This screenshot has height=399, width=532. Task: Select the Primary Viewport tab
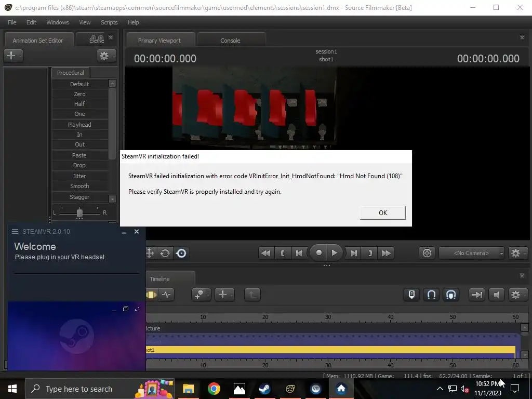tap(159, 41)
